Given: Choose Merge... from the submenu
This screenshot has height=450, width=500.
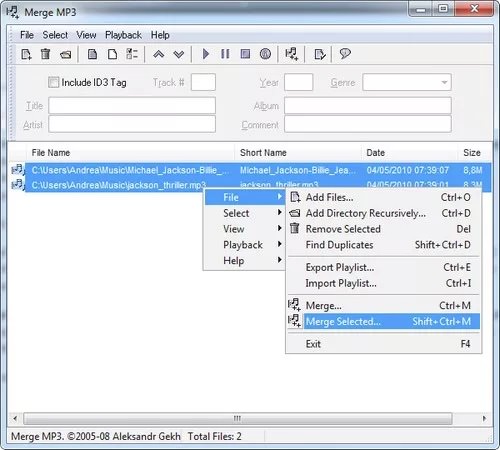Looking at the screenshot, I should click(x=384, y=305).
